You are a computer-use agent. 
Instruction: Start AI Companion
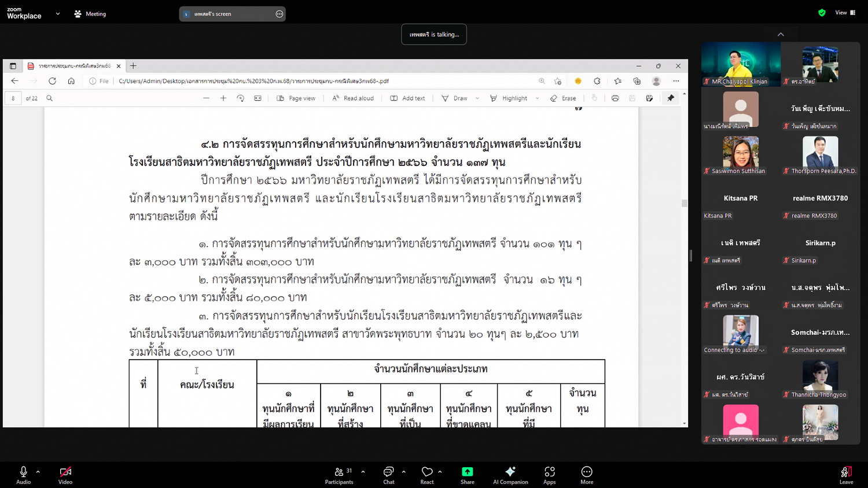(x=510, y=475)
